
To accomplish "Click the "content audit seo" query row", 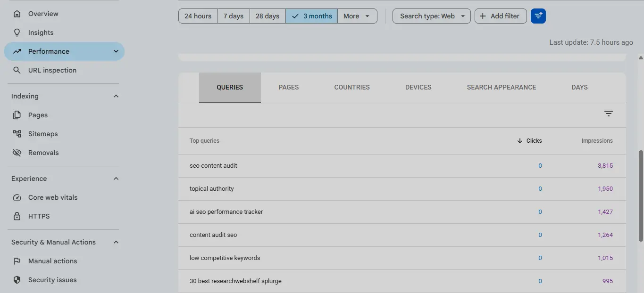I will 402,235.
